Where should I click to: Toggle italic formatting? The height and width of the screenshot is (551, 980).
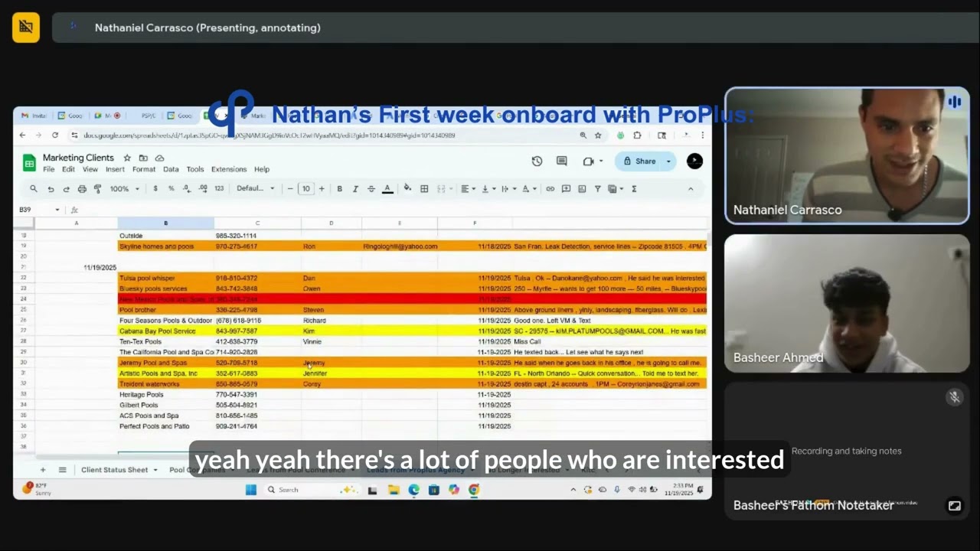pyautogui.click(x=354, y=189)
